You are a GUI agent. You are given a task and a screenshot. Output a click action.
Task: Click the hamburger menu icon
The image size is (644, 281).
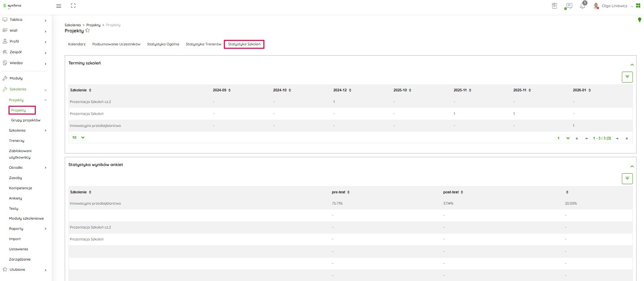59,6
